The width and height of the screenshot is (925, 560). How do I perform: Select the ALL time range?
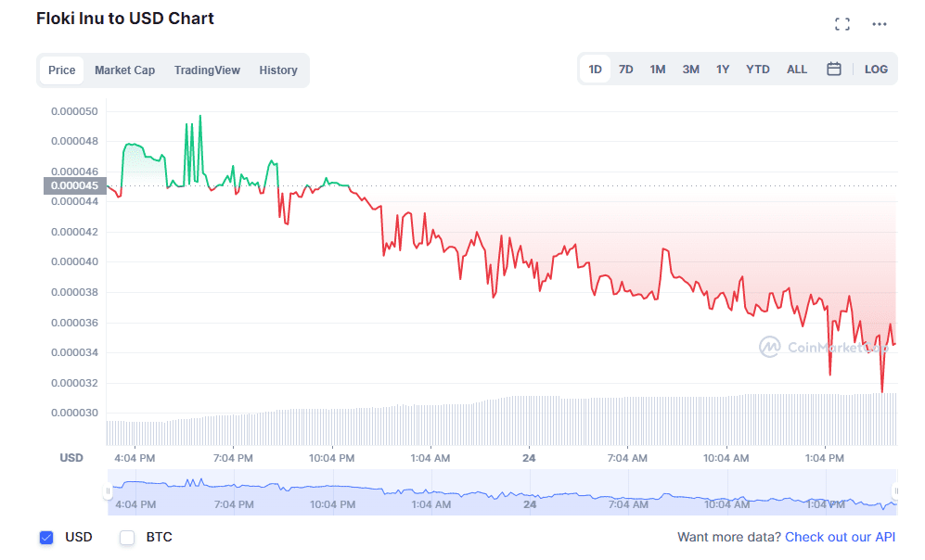click(796, 69)
